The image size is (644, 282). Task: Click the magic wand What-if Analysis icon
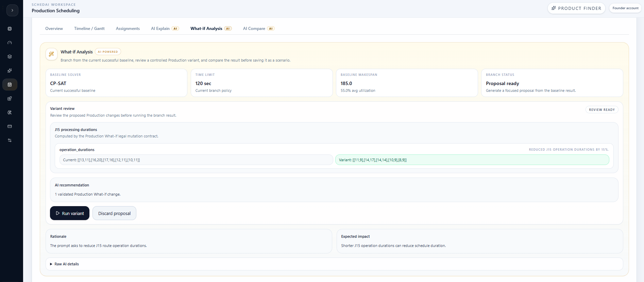coord(51,54)
